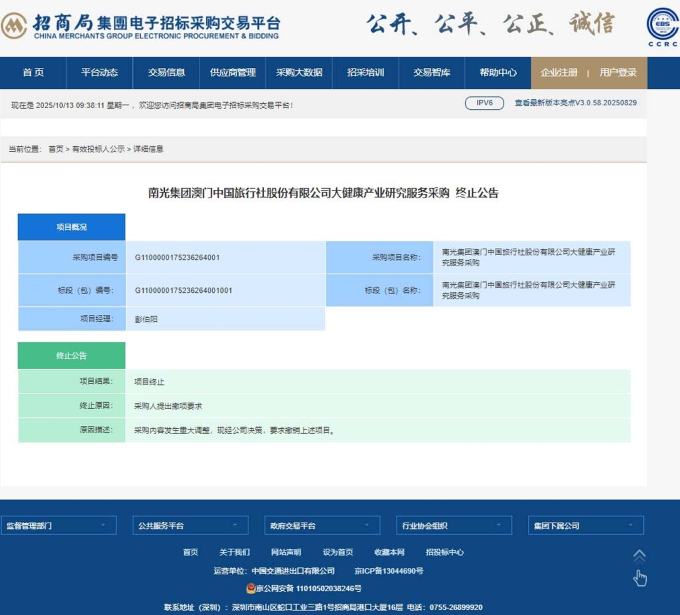The image size is (680, 615).
Task: Click the 企业注册 button
Action: 559,72
